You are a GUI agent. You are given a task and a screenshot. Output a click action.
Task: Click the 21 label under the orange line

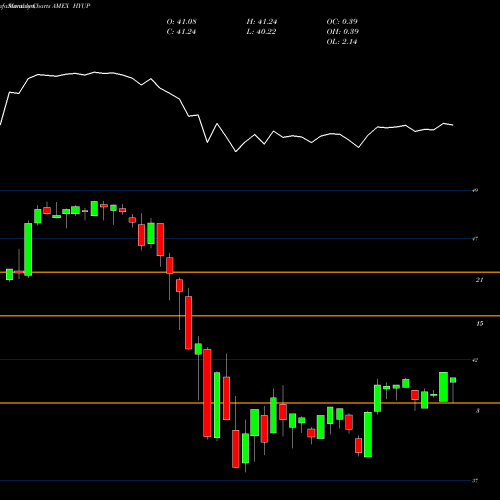pyautogui.click(x=479, y=280)
